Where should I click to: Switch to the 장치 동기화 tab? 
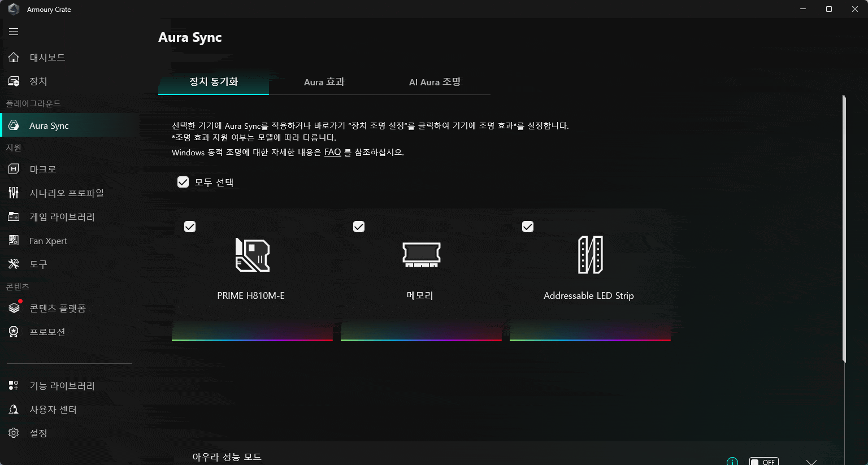pyautogui.click(x=214, y=82)
